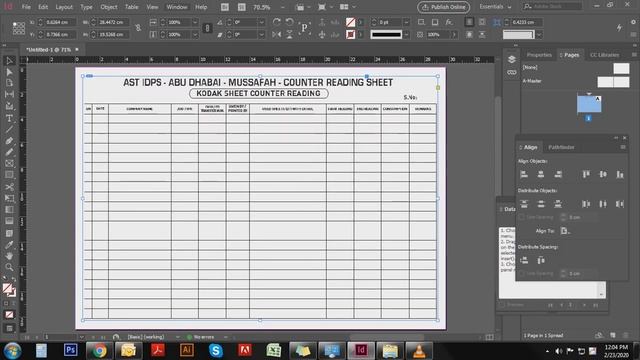Switch to the Properties tab
The width and height of the screenshot is (640, 360).
pyautogui.click(x=539, y=55)
